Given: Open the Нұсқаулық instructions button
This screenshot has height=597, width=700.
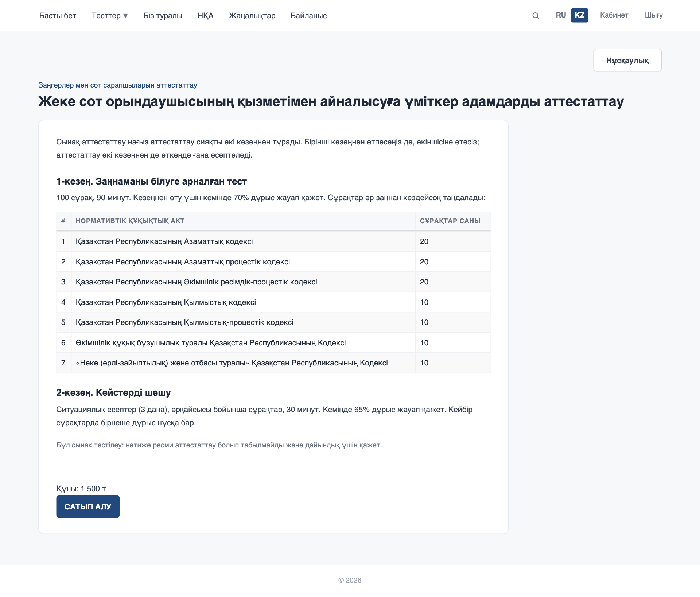Looking at the screenshot, I should [x=627, y=60].
